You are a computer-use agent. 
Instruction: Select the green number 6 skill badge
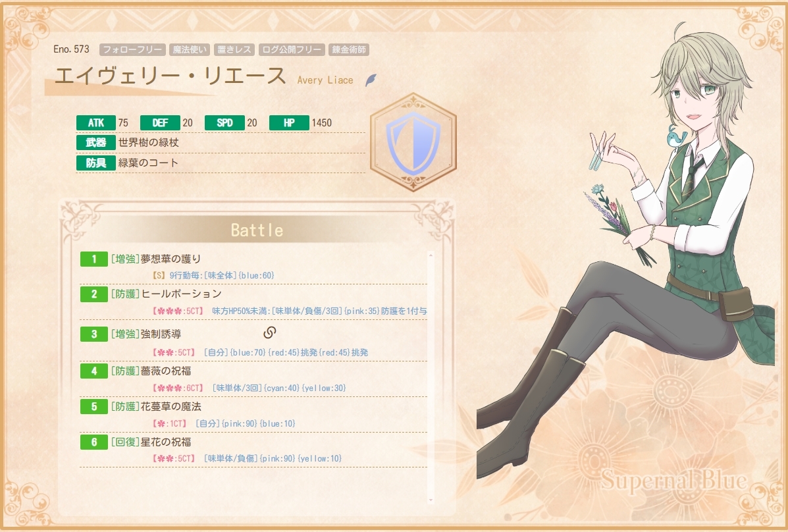(94, 442)
